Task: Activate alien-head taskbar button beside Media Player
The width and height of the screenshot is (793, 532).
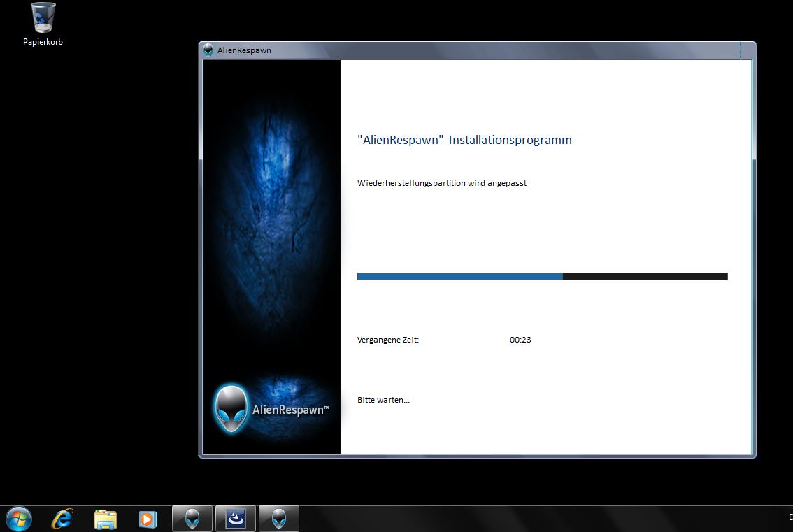Action: 192,519
